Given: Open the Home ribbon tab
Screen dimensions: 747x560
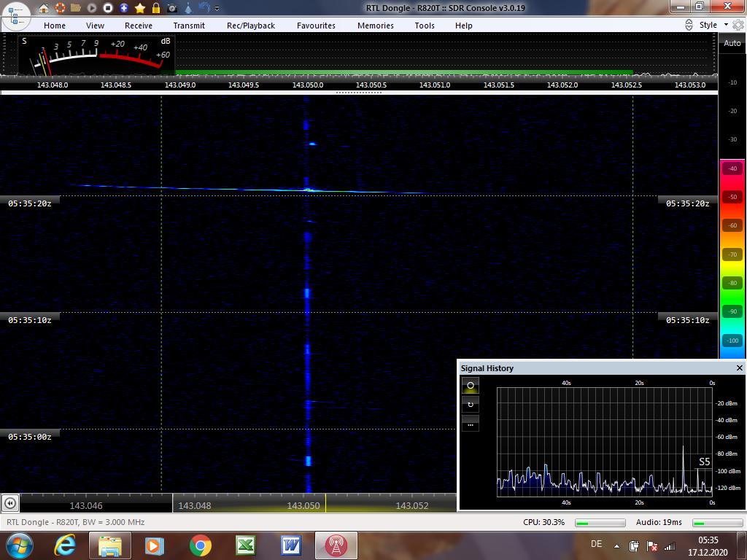Looking at the screenshot, I should pyautogui.click(x=55, y=26).
